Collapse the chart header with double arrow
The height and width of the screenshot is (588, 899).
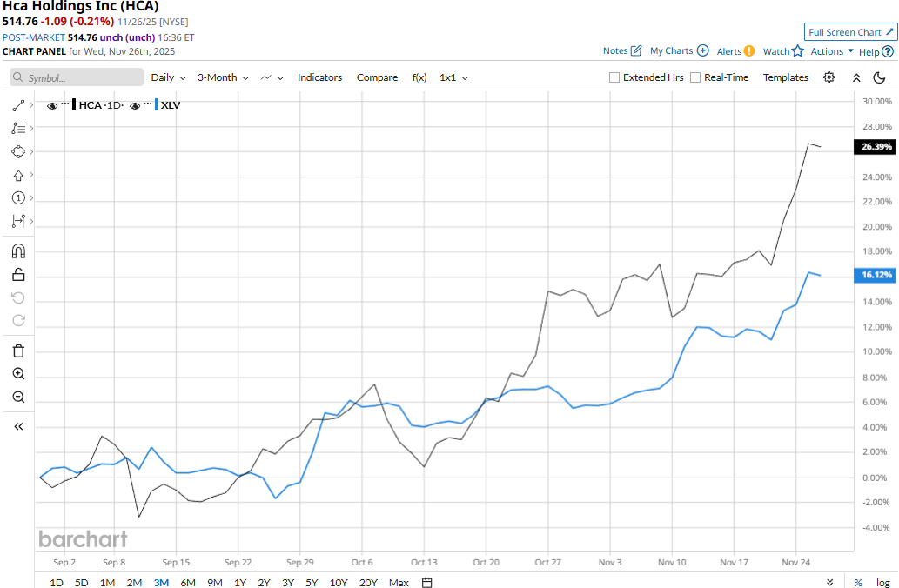[x=856, y=78]
